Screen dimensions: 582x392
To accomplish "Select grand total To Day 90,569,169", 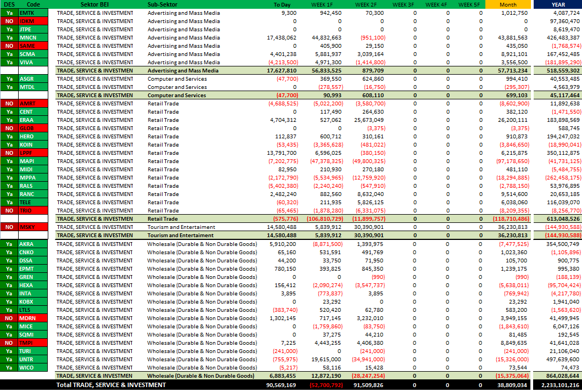I will tap(281, 385).
